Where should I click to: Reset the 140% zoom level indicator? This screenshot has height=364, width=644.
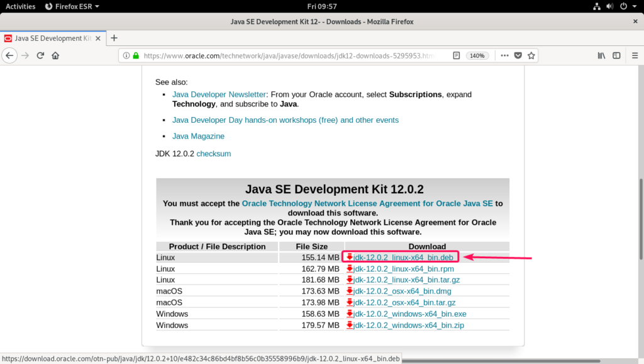[x=477, y=55]
